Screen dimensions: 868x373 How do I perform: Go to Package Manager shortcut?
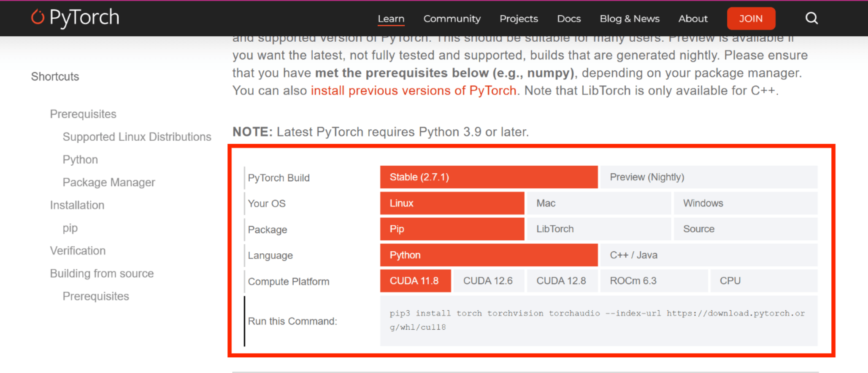109,182
